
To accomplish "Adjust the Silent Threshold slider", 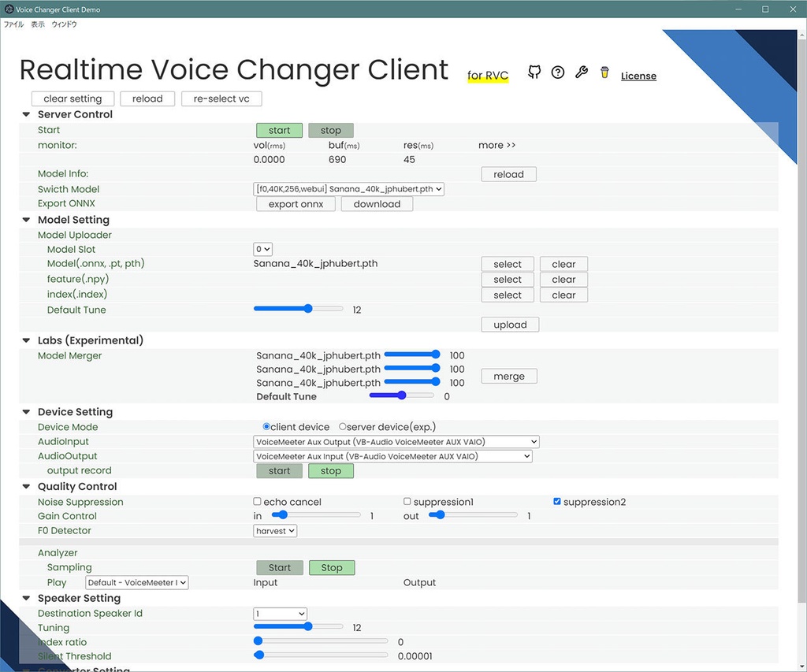I will [321, 655].
